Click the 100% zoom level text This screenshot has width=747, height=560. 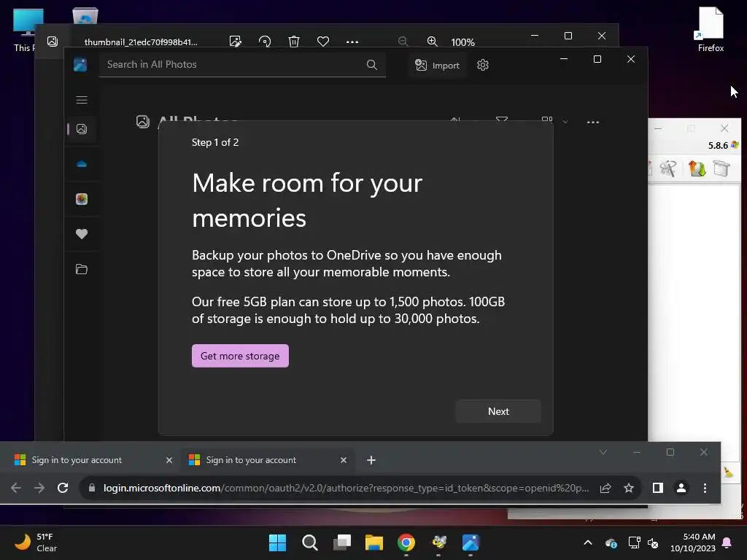pyautogui.click(x=463, y=42)
